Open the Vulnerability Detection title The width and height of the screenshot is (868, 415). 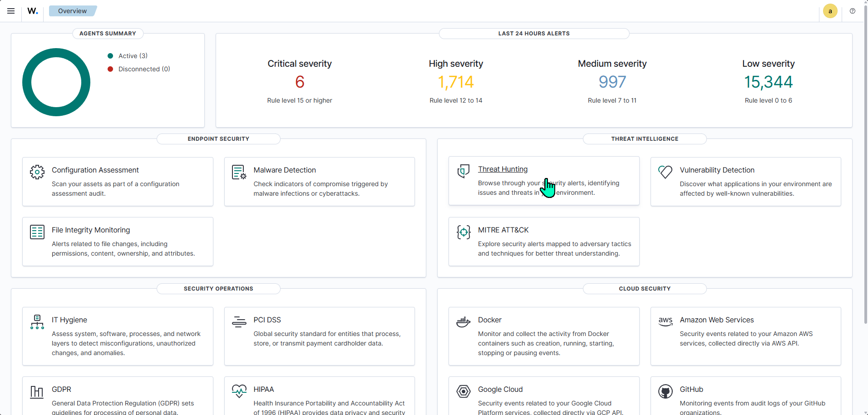717,170
